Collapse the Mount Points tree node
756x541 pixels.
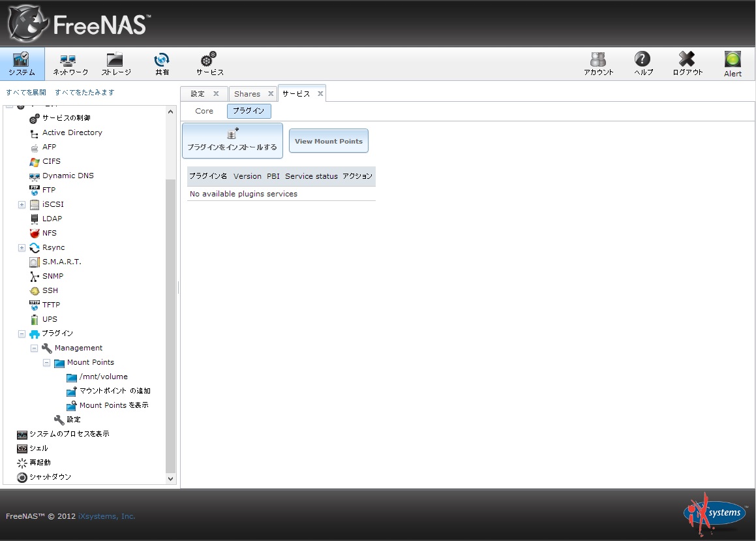[47, 363]
